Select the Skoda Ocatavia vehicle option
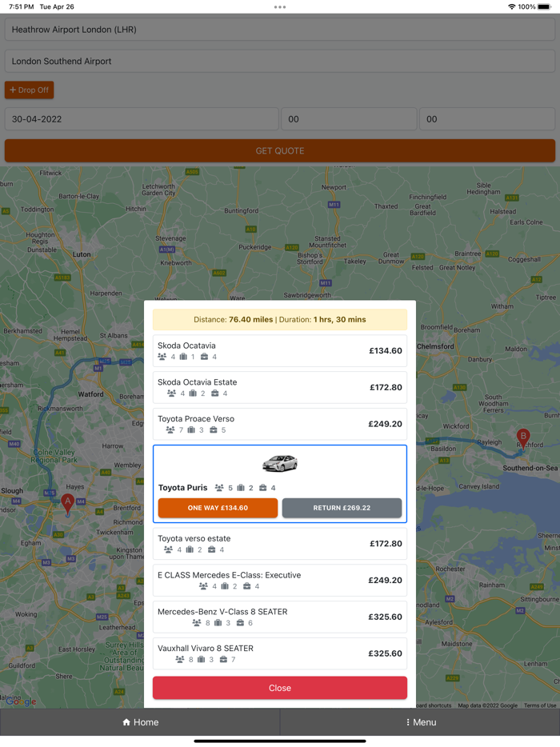 tap(280, 350)
